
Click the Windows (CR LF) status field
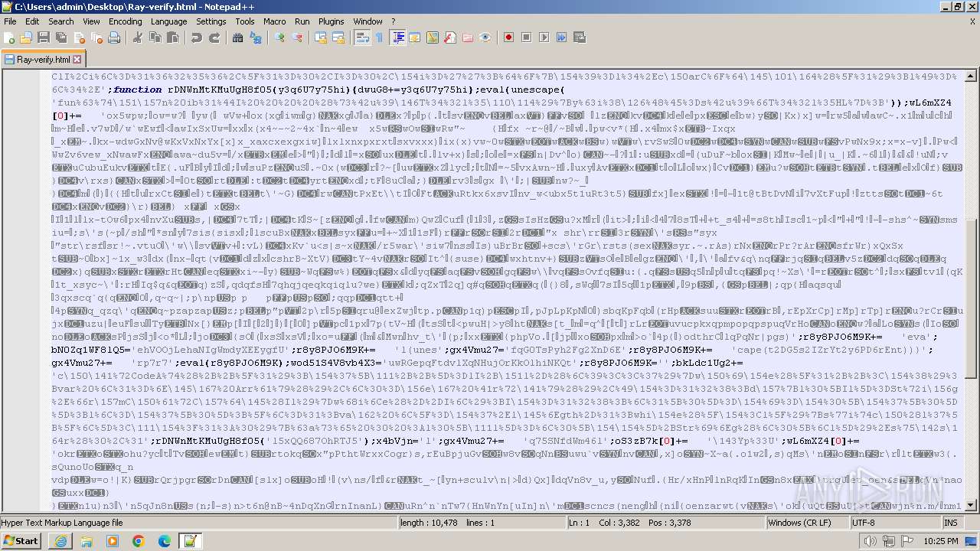[807, 523]
